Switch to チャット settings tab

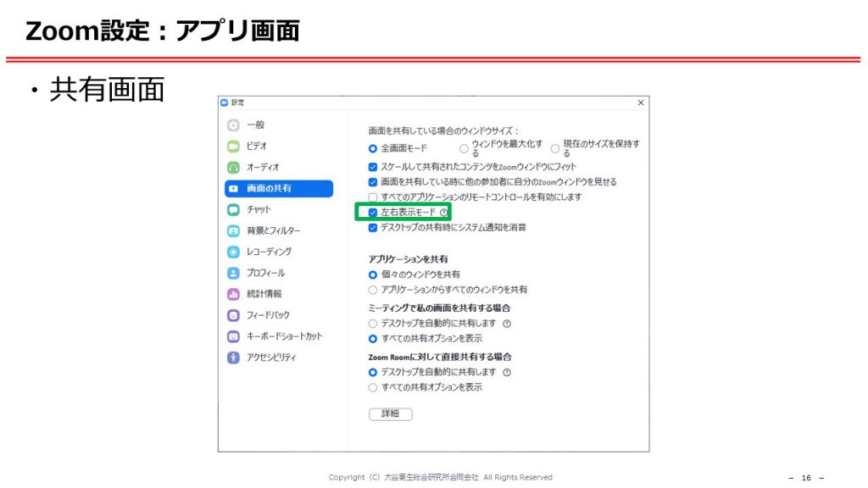[x=279, y=210]
